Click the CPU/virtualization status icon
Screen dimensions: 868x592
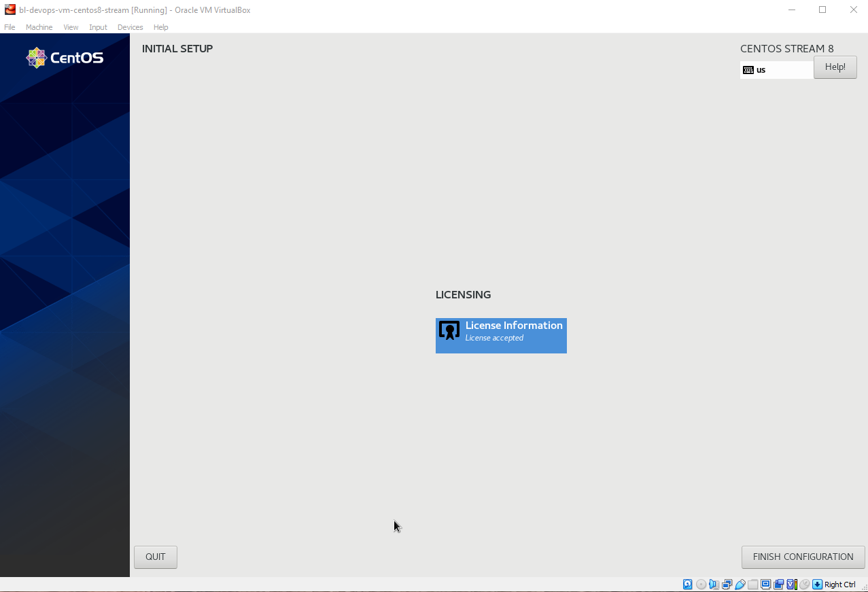[x=792, y=585]
